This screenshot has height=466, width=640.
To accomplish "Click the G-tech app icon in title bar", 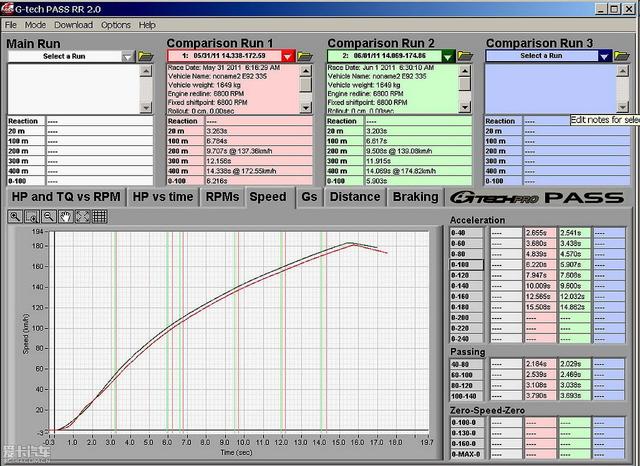I will 7,9.
